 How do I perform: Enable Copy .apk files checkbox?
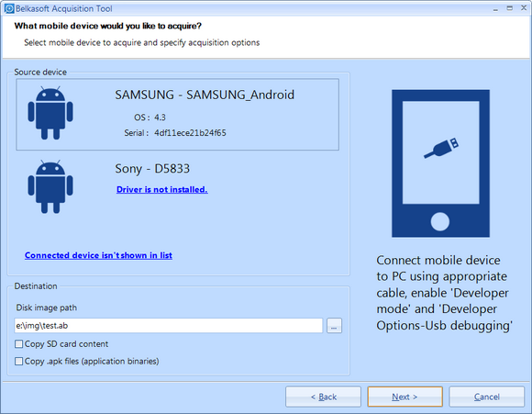click(18, 361)
